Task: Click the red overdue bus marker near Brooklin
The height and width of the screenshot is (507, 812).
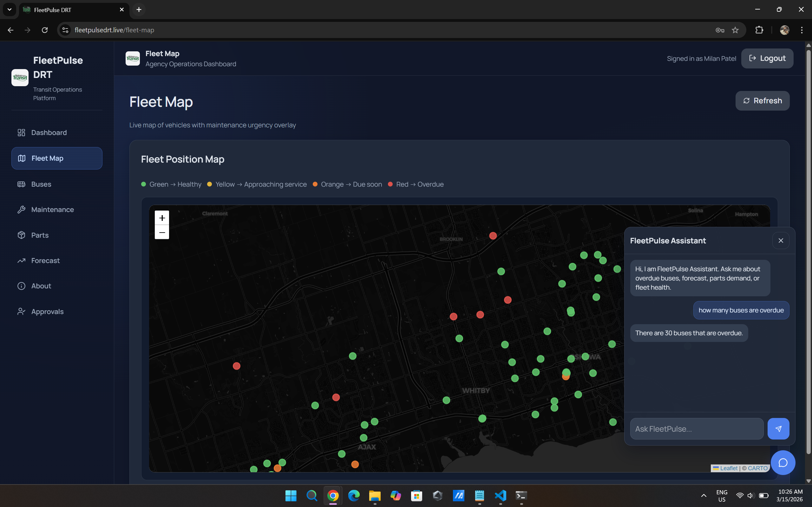Action: coord(493,236)
